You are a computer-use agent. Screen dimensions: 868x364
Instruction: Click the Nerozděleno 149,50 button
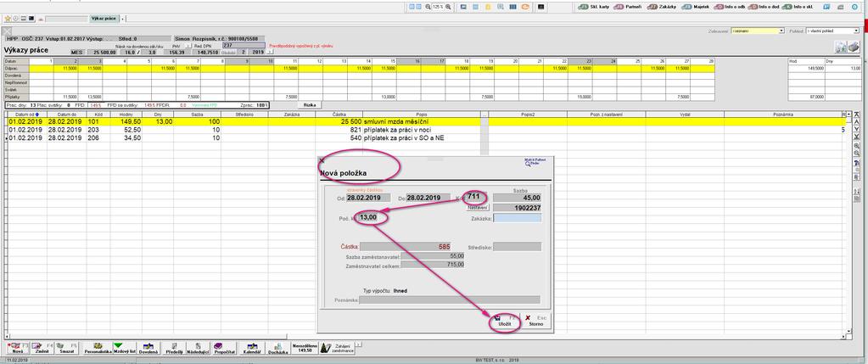(x=305, y=348)
